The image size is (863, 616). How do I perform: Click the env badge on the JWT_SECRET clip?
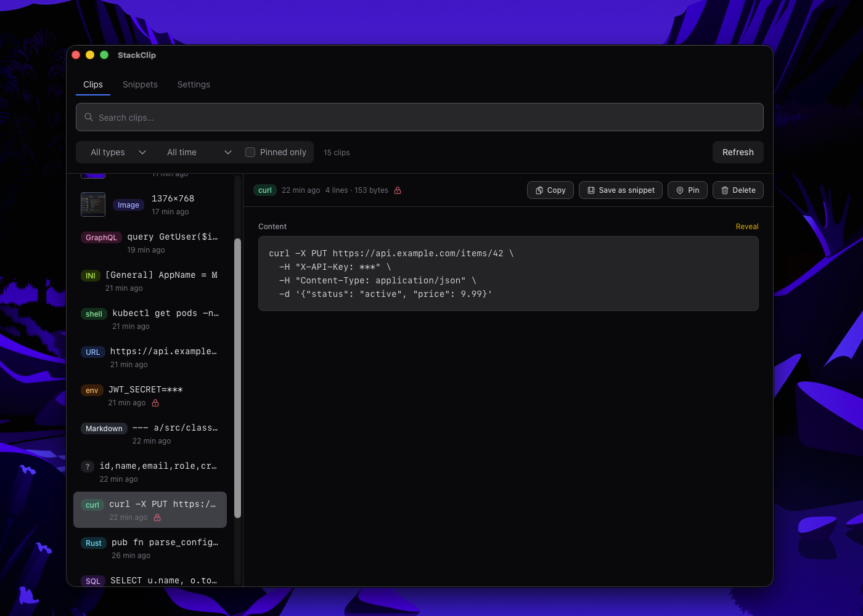click(91, 390)
